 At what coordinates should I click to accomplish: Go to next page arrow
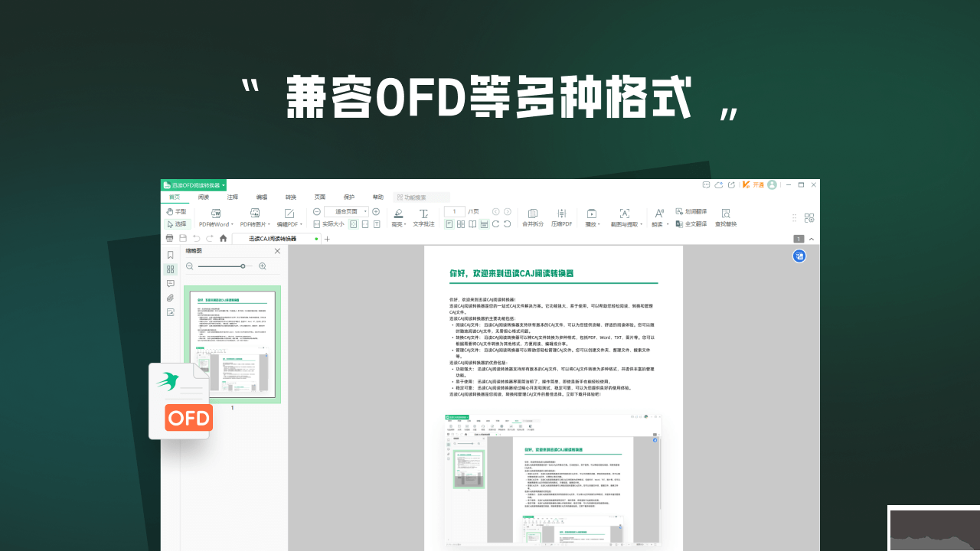tap(507, 211)
